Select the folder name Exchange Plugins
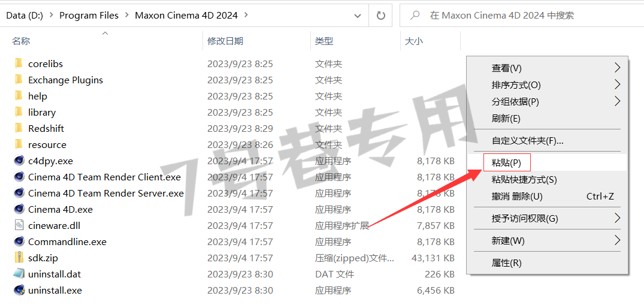The width and height of the screenshot is (644, 308). click(65, 80)
